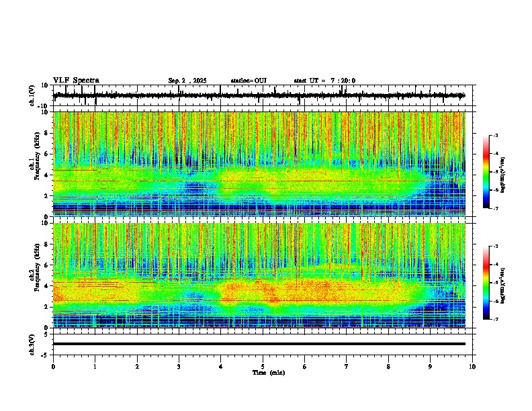
Task: Click time axis tick label 7
Action: coord(347,367)
